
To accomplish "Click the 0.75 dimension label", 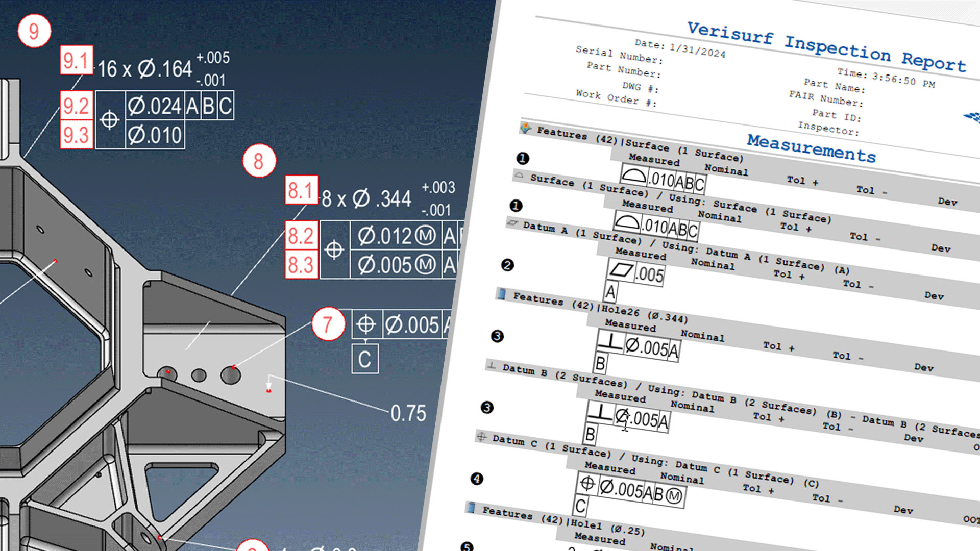I will (408, 413).
